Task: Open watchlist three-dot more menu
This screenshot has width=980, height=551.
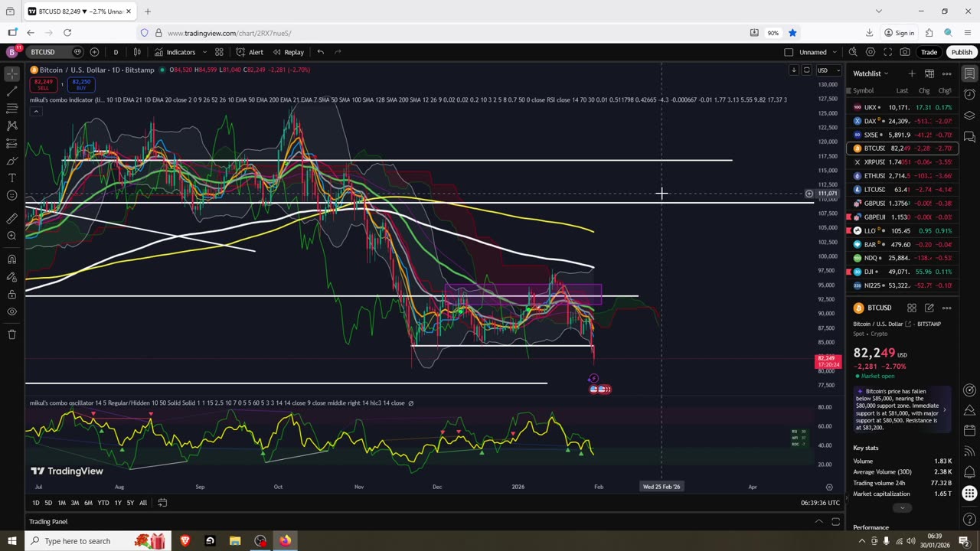Action: click(946, 73)
